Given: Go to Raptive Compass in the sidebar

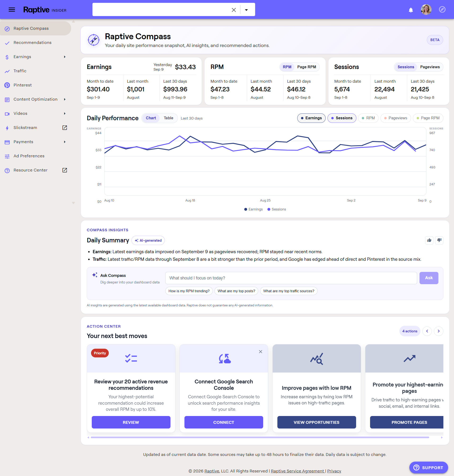Looking at the screenshot, I should pyautogui.click(x=35, y=29).
